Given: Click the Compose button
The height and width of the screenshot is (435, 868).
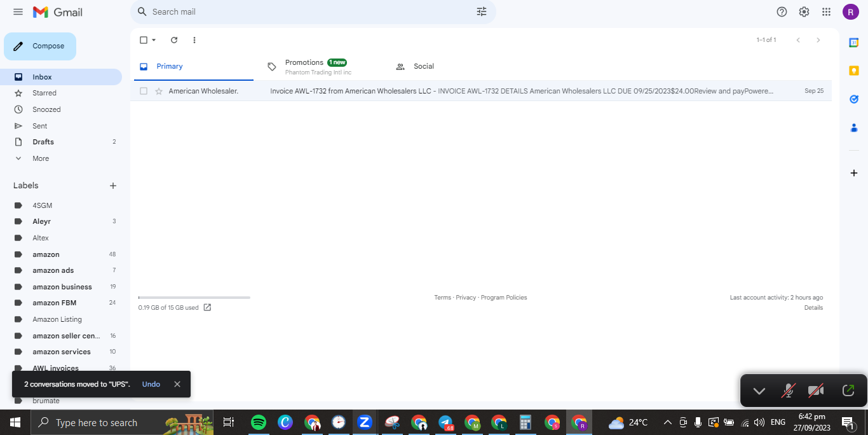Looking at the screenshot, I should pos(40,46).
